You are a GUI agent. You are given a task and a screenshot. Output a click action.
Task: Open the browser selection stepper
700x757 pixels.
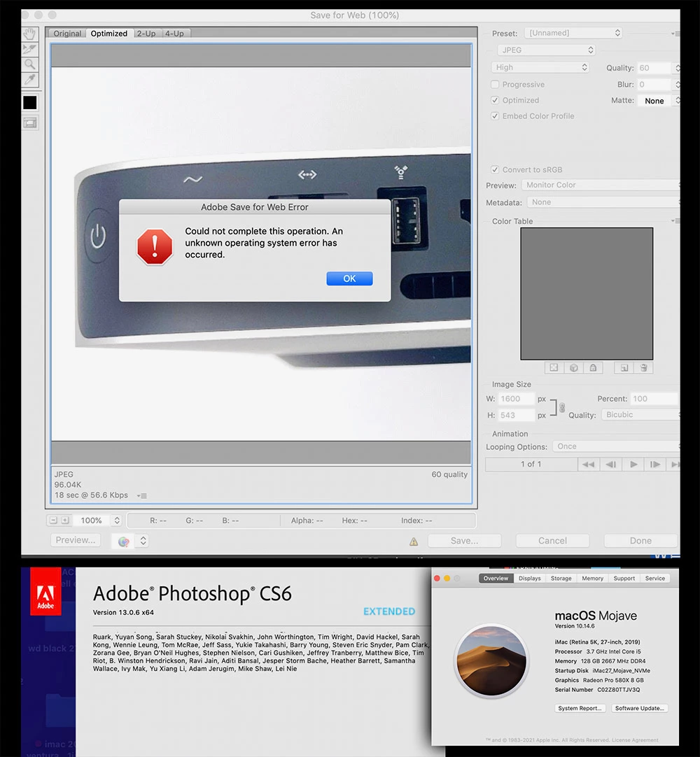coord(143,542)
